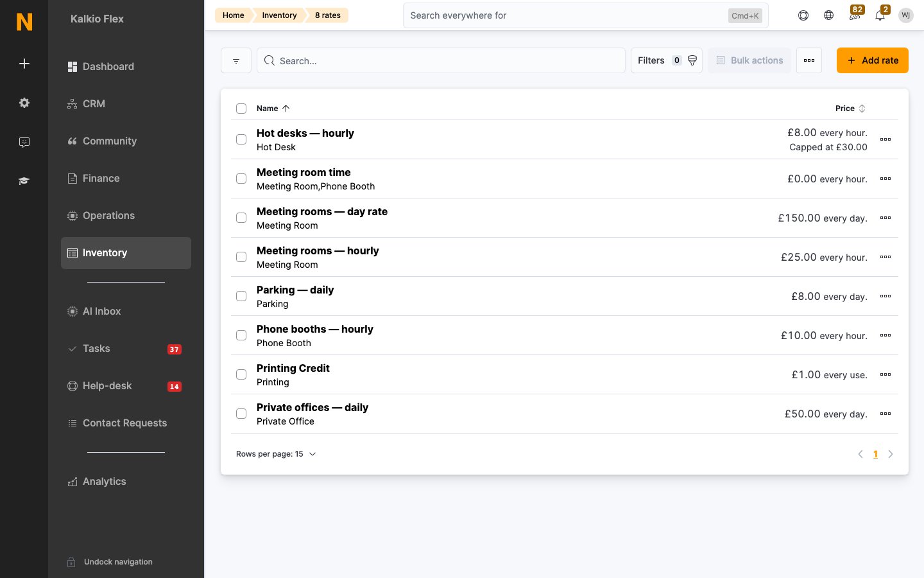Click the globe language icon

coord(829,15)
